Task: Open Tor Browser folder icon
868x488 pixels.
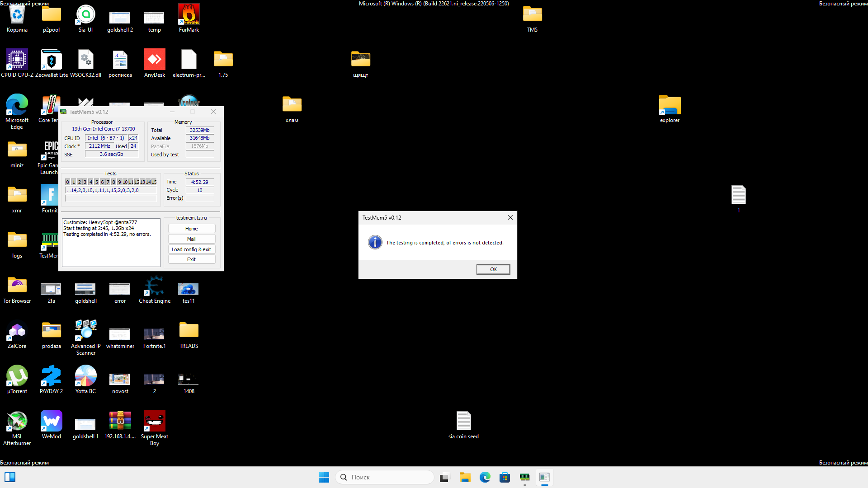Action: tap(17, 286)
